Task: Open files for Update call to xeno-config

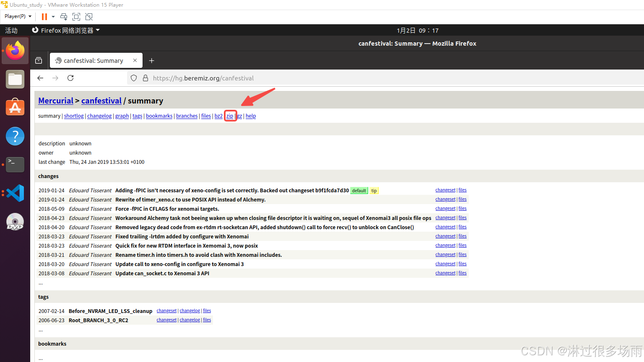Action: 462,264
